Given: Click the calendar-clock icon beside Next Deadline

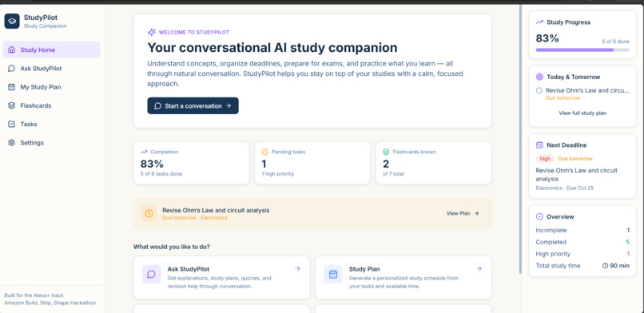Looking at the screenshot, I should tap(539, 145).
